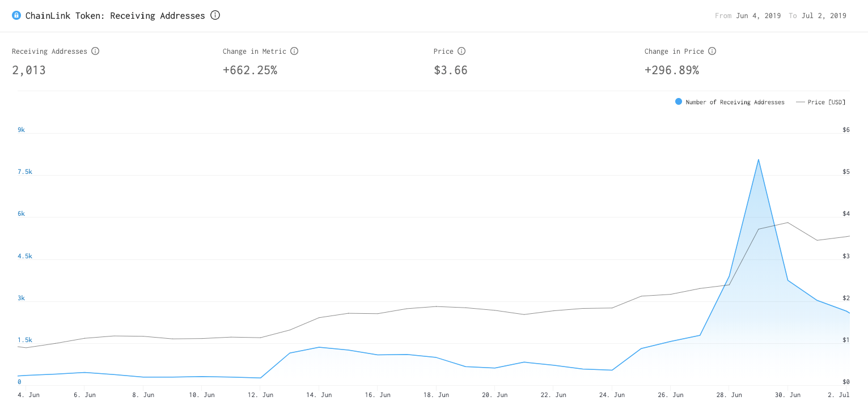Click the 2. Jul x-axis label

coord(839,394)
